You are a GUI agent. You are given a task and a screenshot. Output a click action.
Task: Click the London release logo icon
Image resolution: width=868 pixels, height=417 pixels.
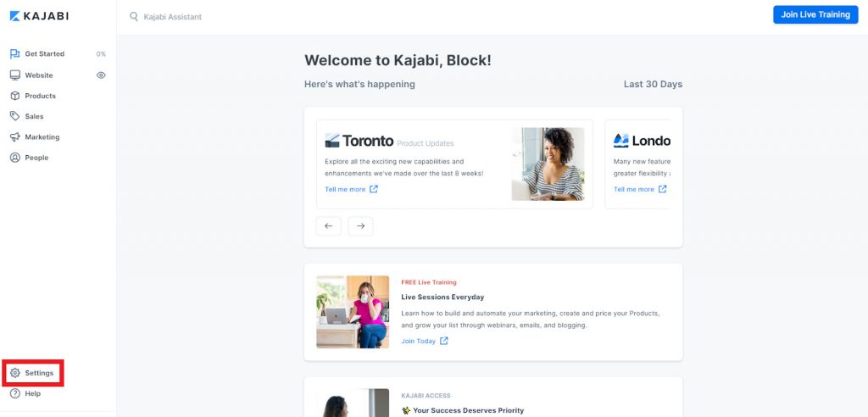coord(621,141)
